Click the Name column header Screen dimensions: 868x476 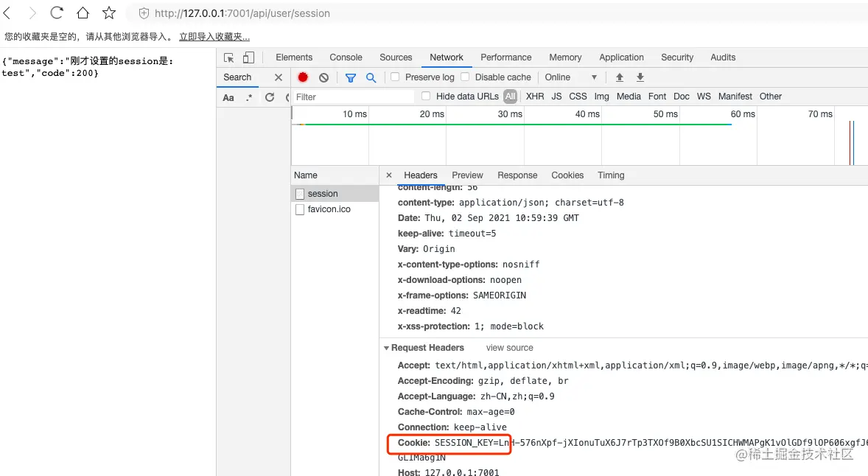pyautogui.click(x=335, y=175)
